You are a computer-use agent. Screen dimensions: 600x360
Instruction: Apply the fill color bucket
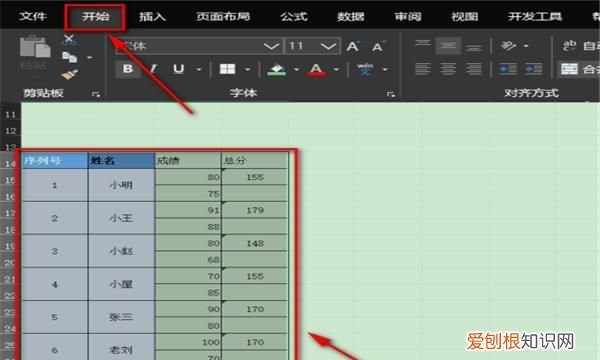(277, 69)
